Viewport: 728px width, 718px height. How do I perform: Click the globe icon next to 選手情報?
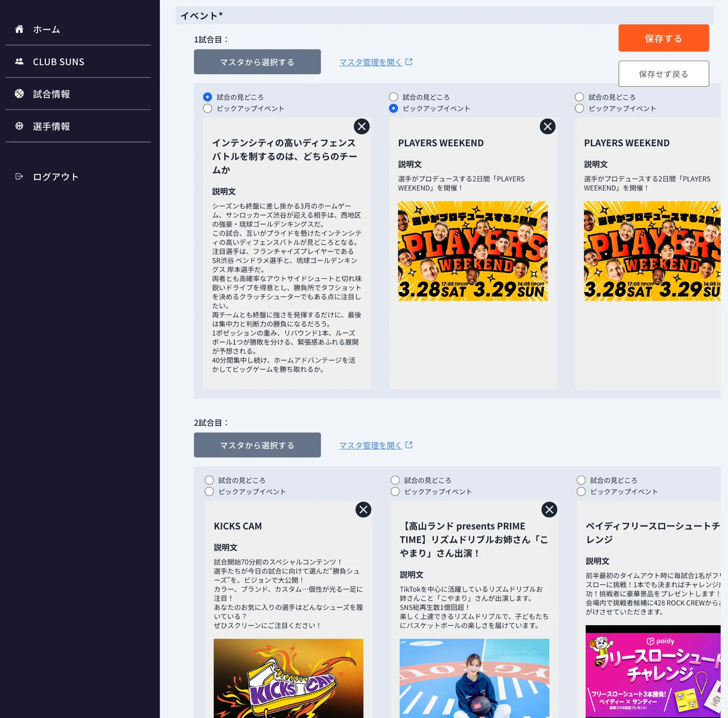(20, 127)
